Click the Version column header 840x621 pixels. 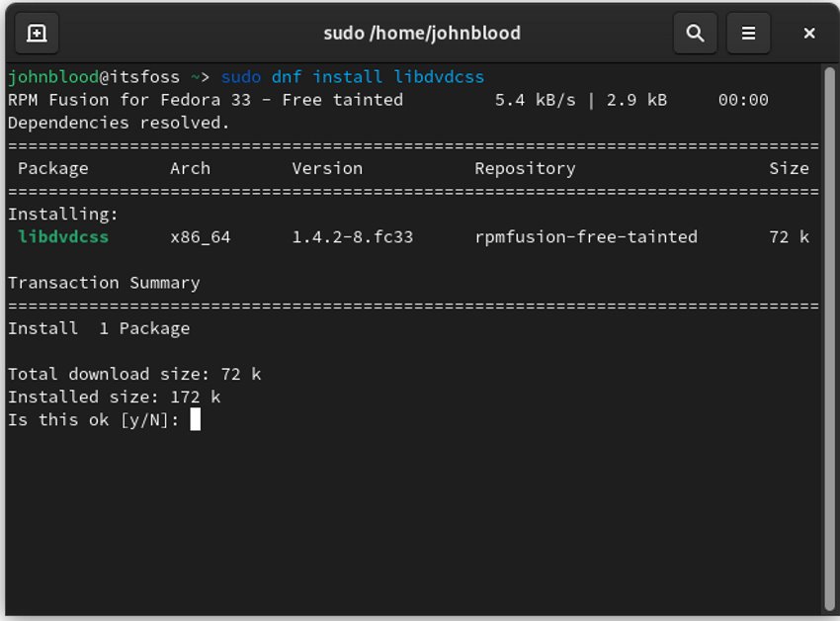point(327,168)
